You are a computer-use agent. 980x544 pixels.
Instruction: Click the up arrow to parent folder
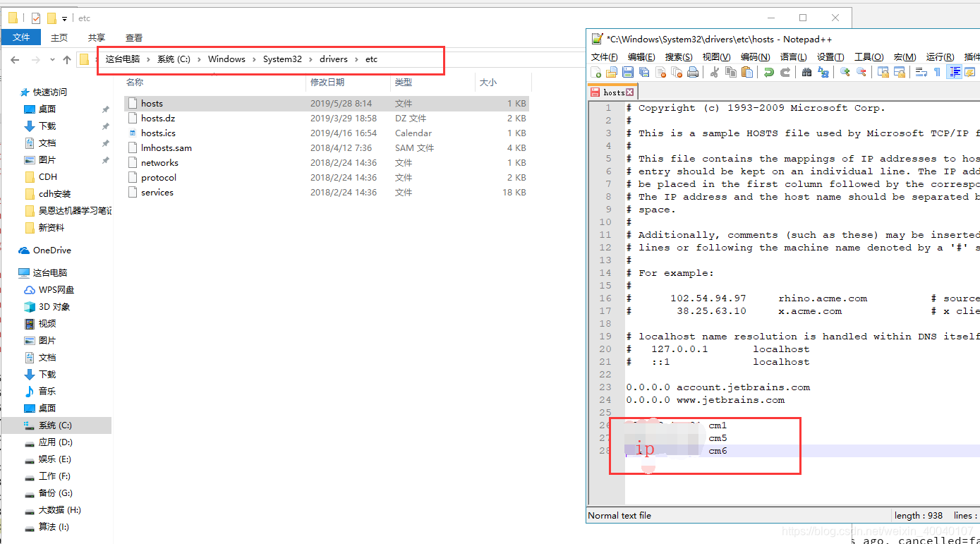coord(67,59)
